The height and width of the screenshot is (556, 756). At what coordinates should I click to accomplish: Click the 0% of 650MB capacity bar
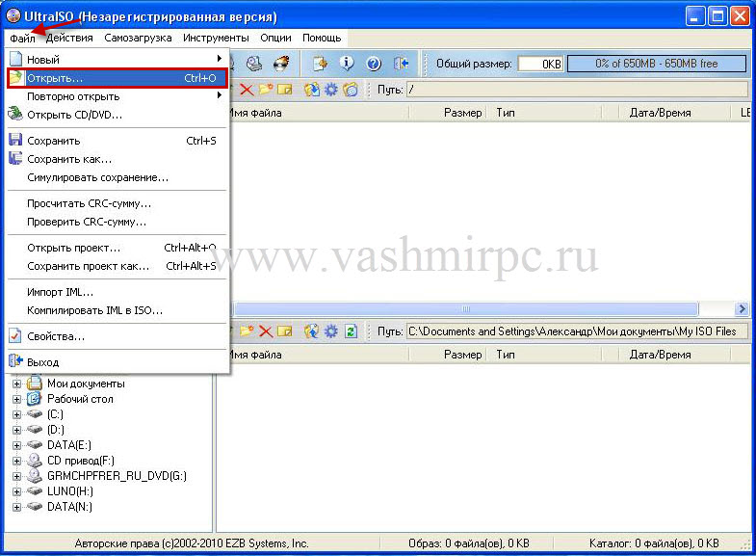pos(657,64)
